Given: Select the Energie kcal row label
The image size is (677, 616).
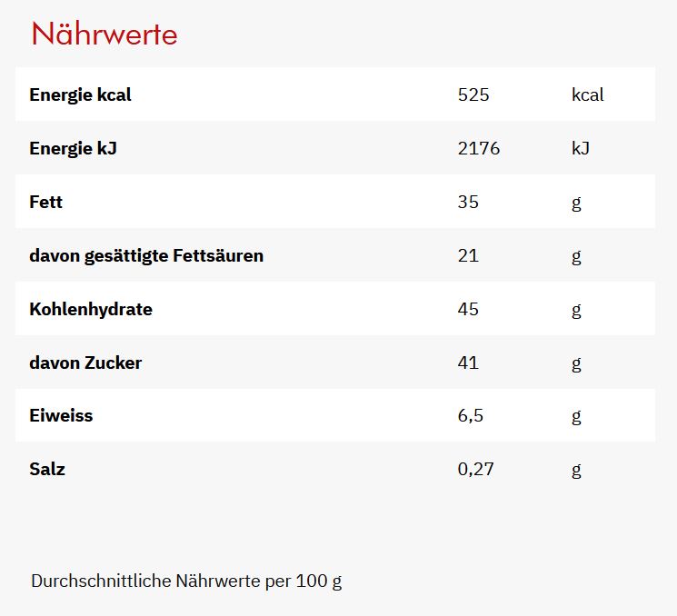Looking at the screenshot, I should tap(80, 94).
